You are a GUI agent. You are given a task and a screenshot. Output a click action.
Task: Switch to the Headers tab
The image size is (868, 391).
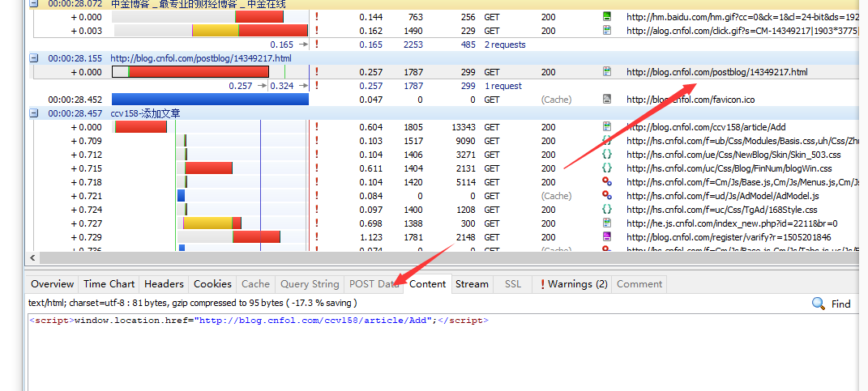(164, 284)
